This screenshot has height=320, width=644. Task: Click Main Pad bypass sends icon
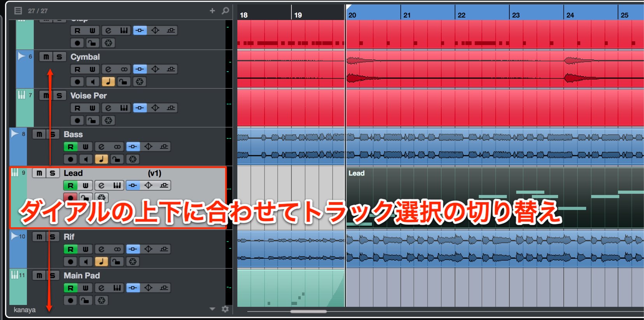pyautogui.click(x=164, y=288)
